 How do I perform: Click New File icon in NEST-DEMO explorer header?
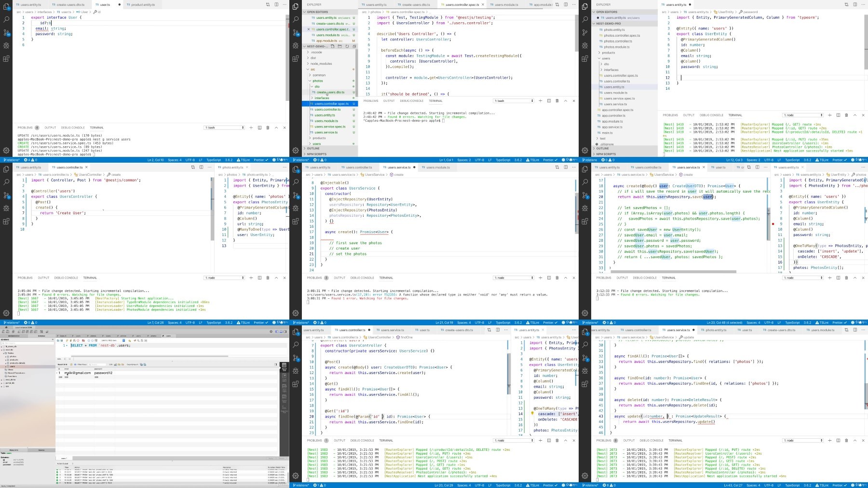coord(333,46)
